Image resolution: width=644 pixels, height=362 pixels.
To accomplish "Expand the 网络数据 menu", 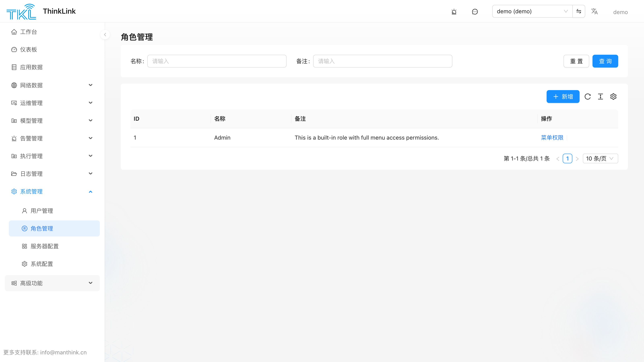I will coord(52,85).
